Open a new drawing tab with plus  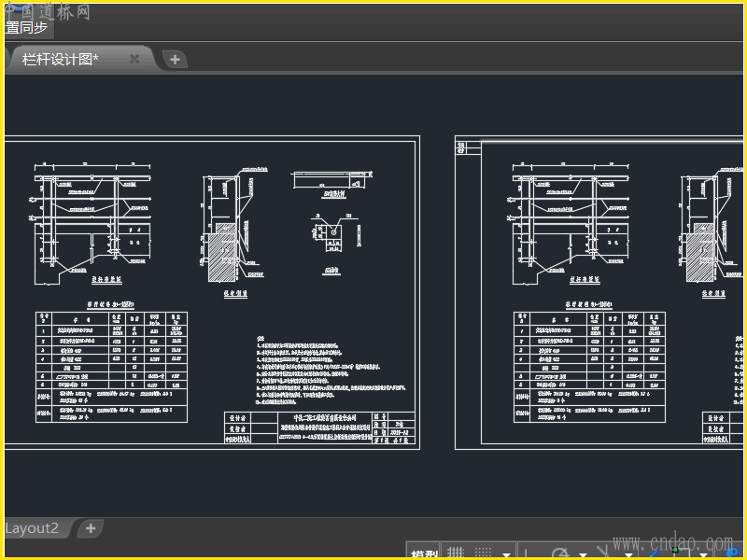pyautogui.click(x=175, y=60)
